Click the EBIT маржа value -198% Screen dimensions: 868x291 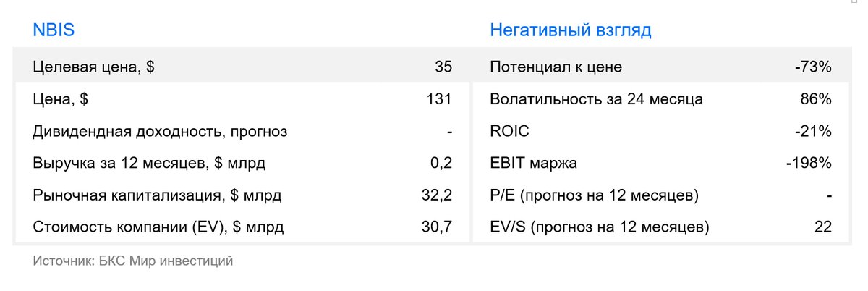click(809, 163)
